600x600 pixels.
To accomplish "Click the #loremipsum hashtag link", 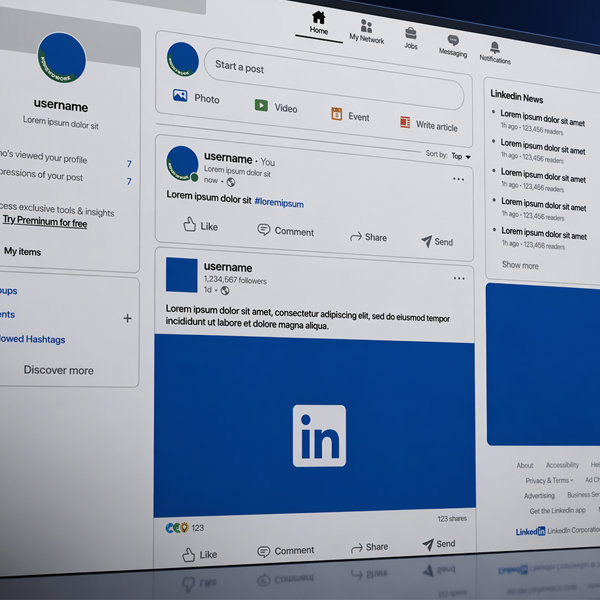I will 279,203.
